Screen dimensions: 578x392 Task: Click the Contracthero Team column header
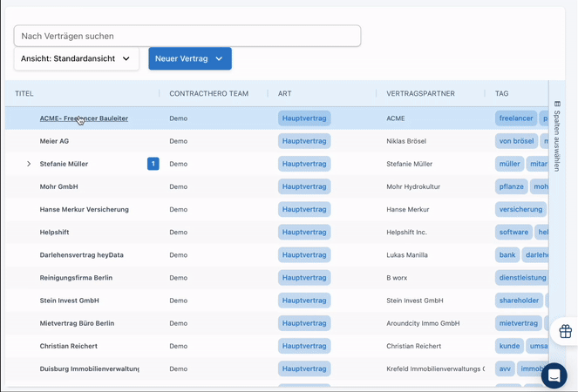tap(208, 93)
